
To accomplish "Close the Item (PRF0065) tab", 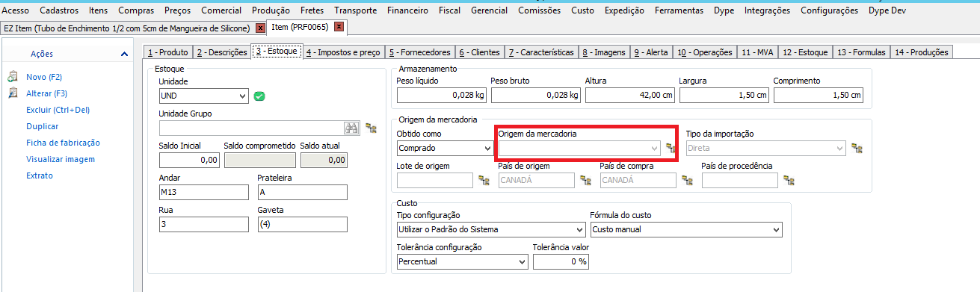I will point(338,28).
